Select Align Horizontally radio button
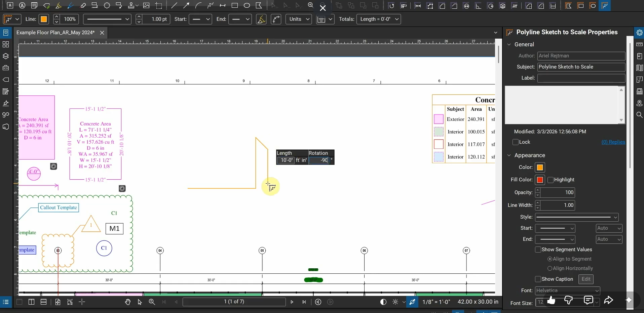The image size is (644, 313). coord(550,269)
